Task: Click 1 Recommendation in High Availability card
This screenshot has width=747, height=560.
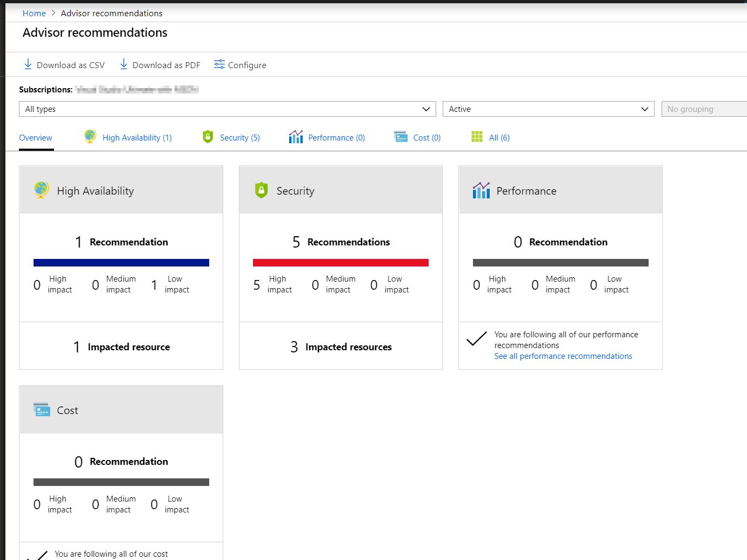Action: point(121,242)
